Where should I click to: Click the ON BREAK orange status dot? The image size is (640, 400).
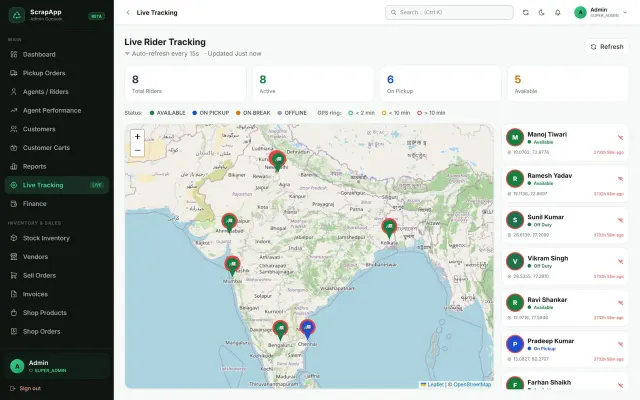point(238,113)
